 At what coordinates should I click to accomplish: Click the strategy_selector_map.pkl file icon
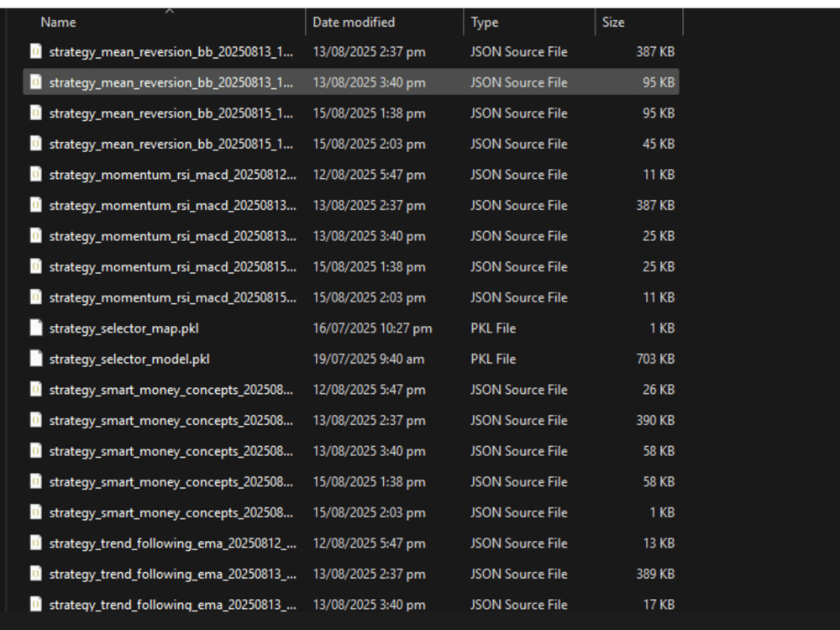pos(36,328)
